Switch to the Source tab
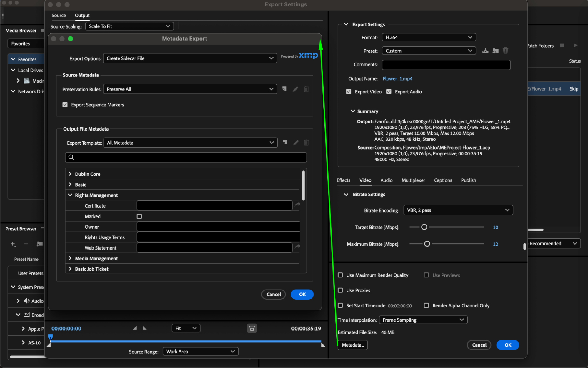The image size is (588, 368). tap(59, 15)
